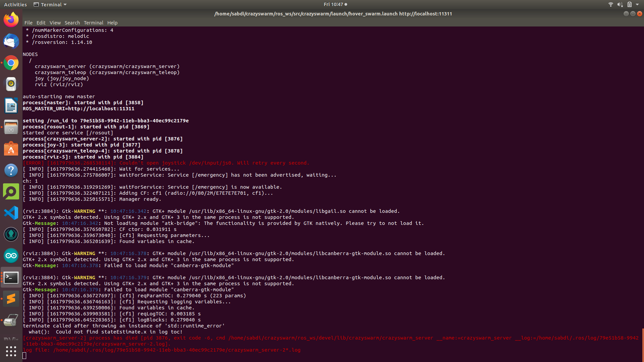
Task: Launch Sublime Text from the dock
Action: tap(11, 299)
